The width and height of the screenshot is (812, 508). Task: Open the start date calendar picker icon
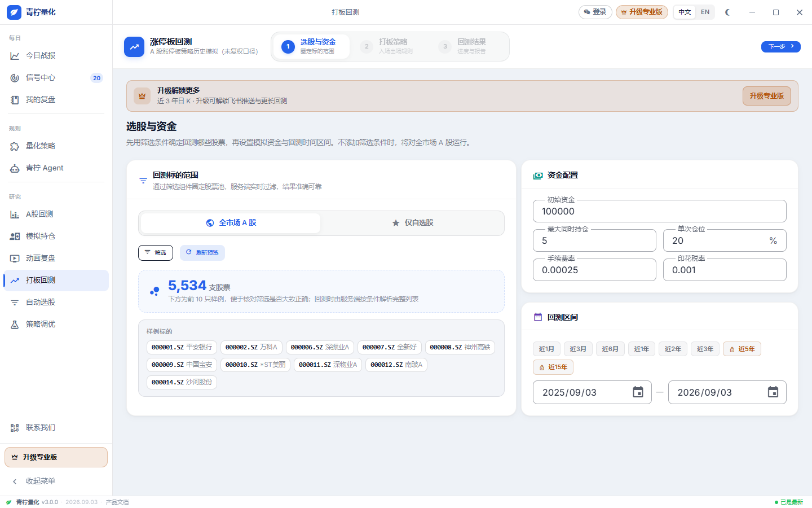click(x=638, y=392)
